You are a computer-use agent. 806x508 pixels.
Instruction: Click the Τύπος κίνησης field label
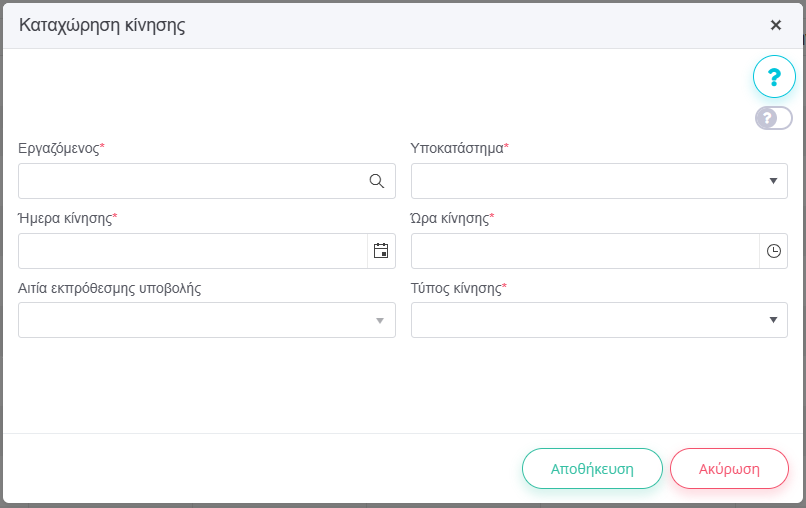pyautogui.click(x=456, y=288)
